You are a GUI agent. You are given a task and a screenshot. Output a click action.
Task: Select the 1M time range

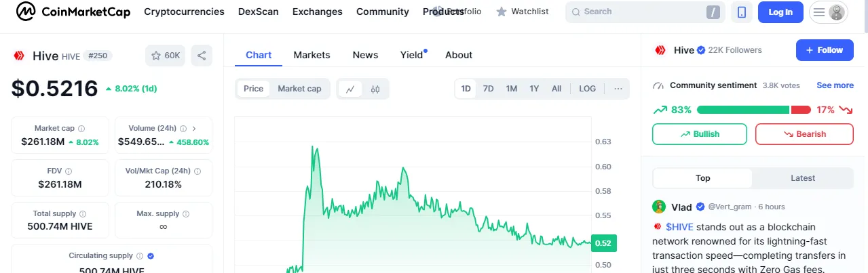(x=512, y=89)
